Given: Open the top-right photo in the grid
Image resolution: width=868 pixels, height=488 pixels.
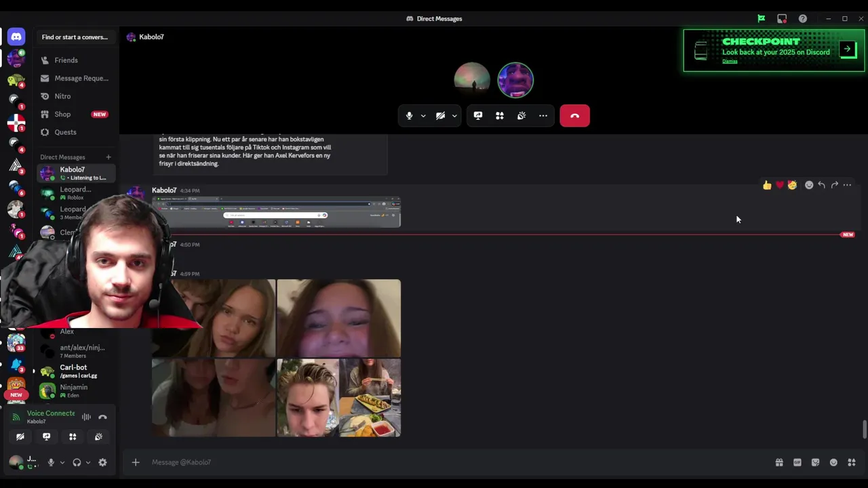Looking at the screenshot, I should pyautogui.click(x=338, y=318).
